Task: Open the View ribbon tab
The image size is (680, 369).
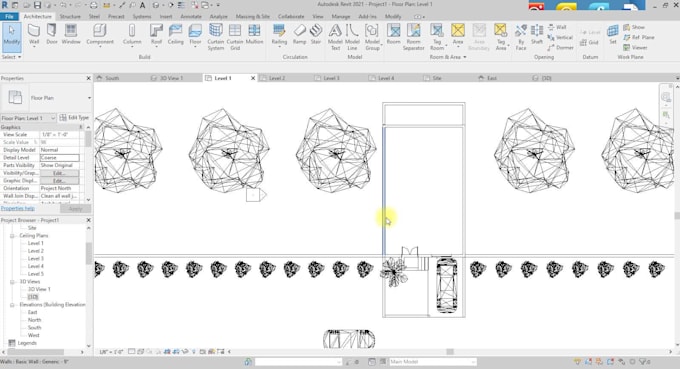Action: [x=318, y=16]
